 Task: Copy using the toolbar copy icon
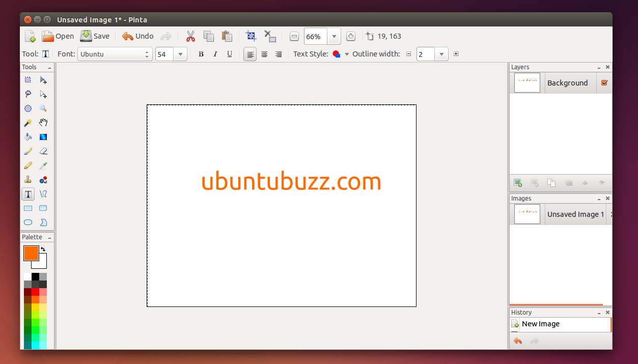208,36
